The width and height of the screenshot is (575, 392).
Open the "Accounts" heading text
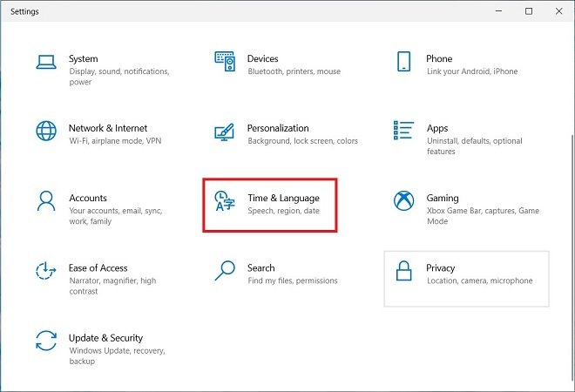(x=88, y=198)
